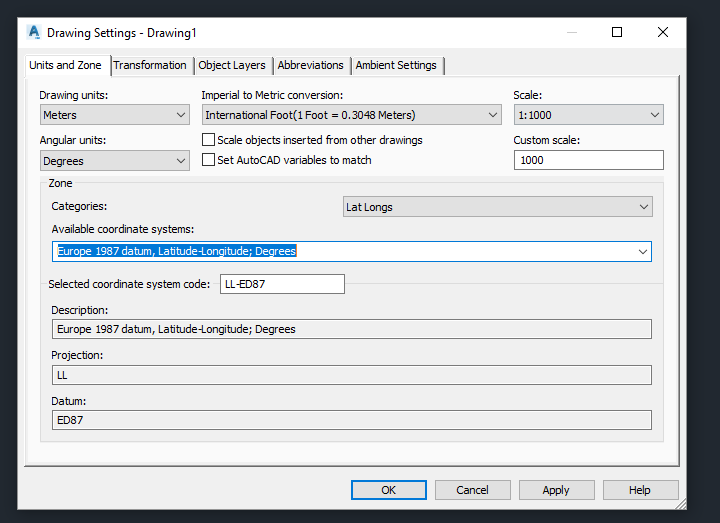The image size is (720, 523).
Task: Click the AutoCAD logo icon in title bar
Action: (34, 32)
